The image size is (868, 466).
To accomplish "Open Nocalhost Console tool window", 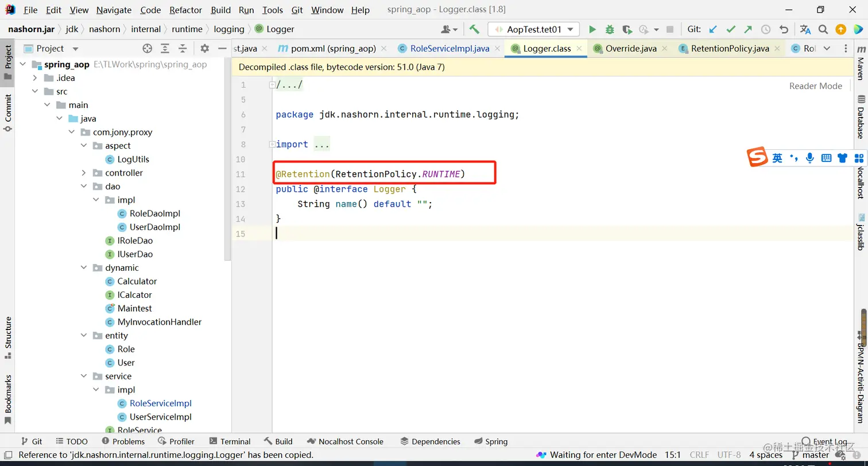I will click(344, 441).
